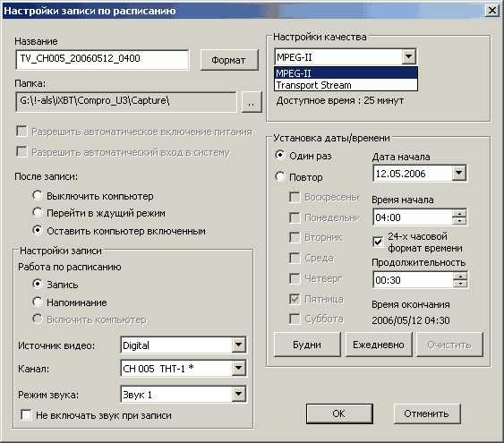Select MPEG-II in the dropdown list
This screenshot has height=443, width=504.
[346, 73]
